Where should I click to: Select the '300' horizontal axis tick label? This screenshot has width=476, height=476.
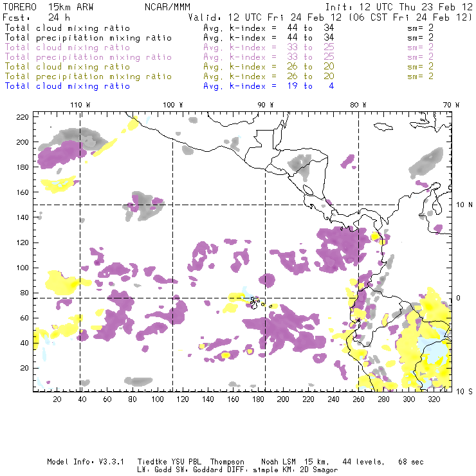(409, 399)
